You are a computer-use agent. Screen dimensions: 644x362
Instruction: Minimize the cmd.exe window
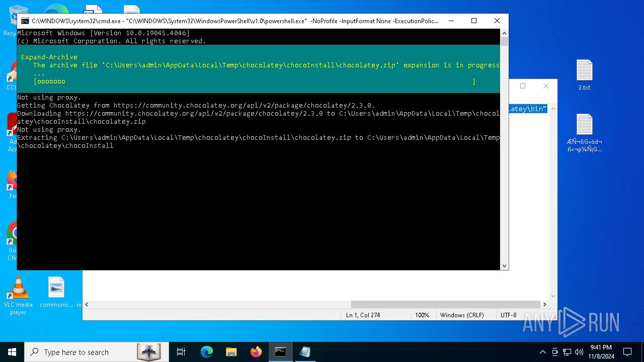451,21
